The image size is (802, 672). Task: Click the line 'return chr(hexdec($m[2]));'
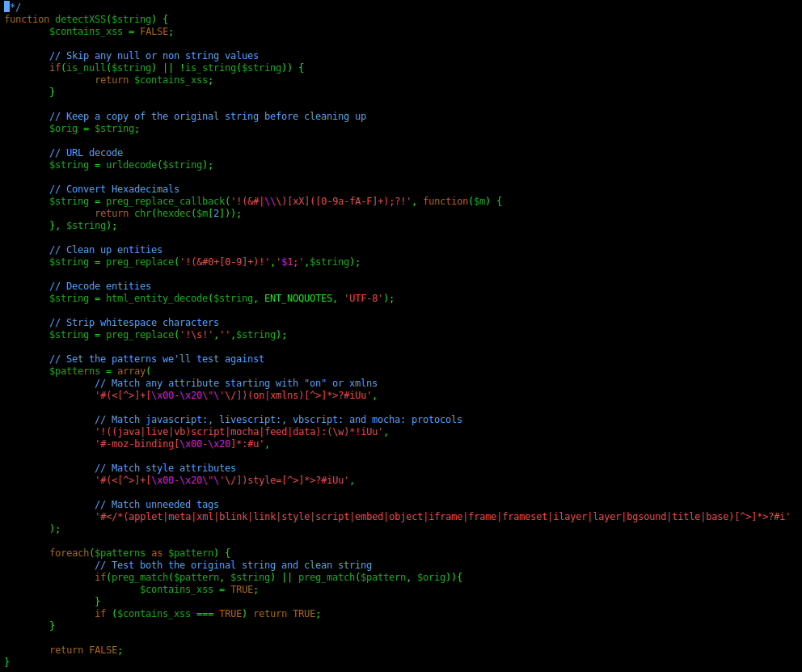tap(168, 213)
